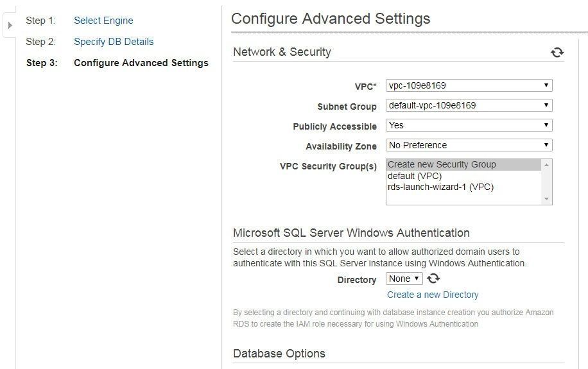Go to Specify DB Details step
Image resolution: width=588 pixels, height=369 pixels.
click(114, 42)
